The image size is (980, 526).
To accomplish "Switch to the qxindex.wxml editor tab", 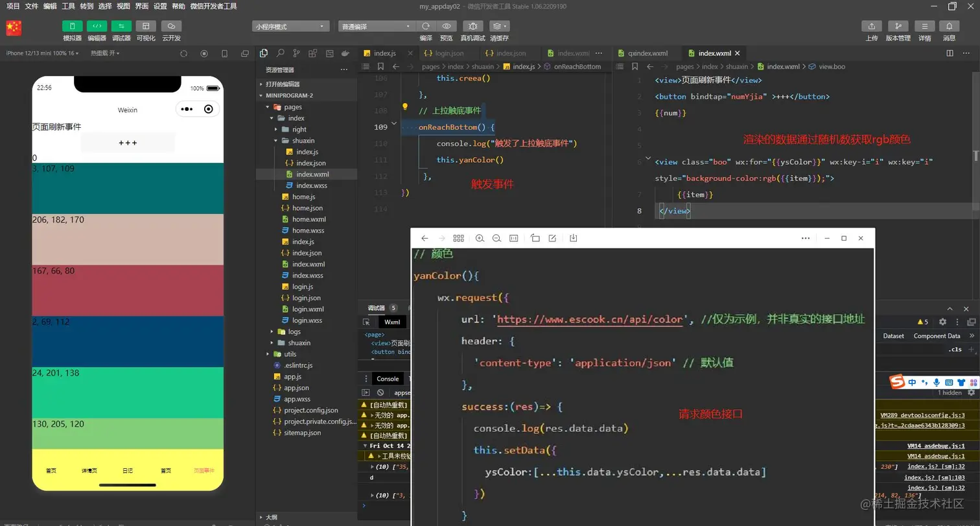I will [x=647, y=53].
